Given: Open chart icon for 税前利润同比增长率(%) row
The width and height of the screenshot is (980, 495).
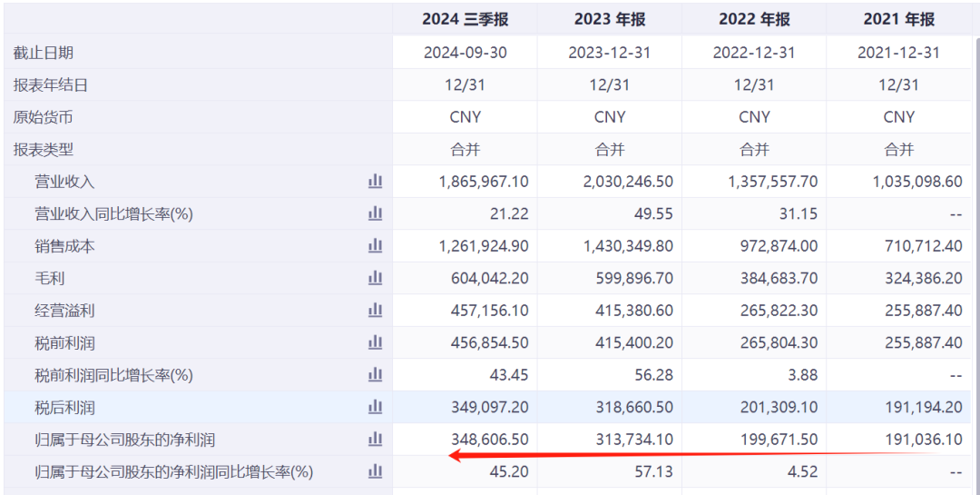Looking at the screenshot, I should click(375, 375).
